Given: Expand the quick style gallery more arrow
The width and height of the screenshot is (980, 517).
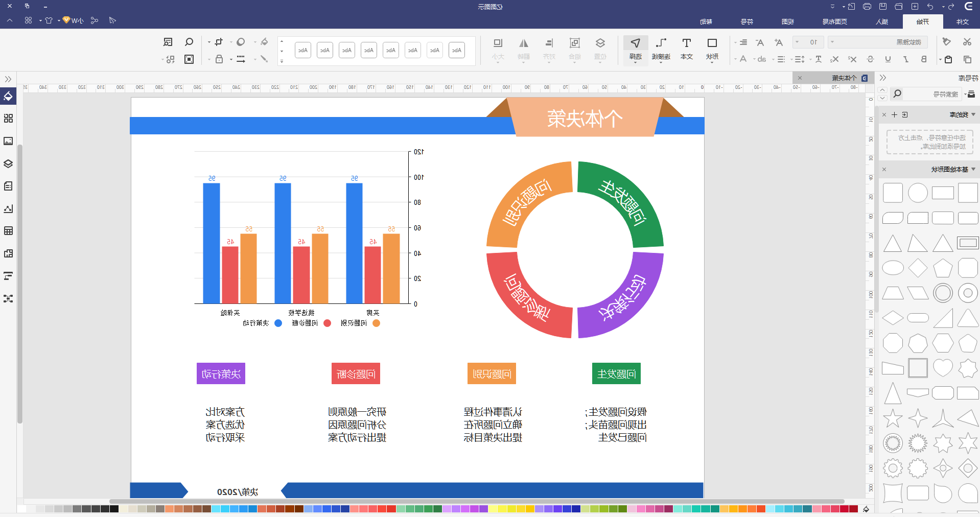Looking at the screenshot, I should point(282,61).
